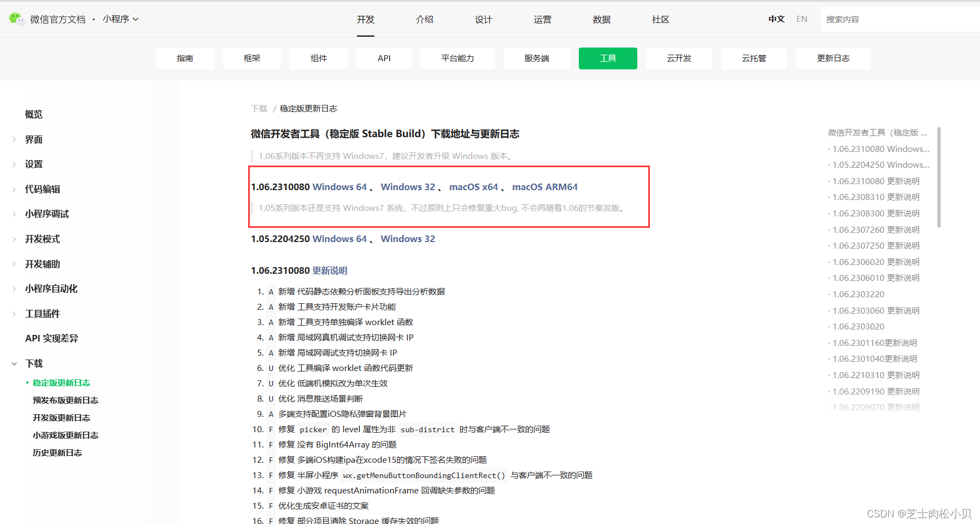Switch language to 中文
This screenshot has height=524, width=980.
[776, 19]
